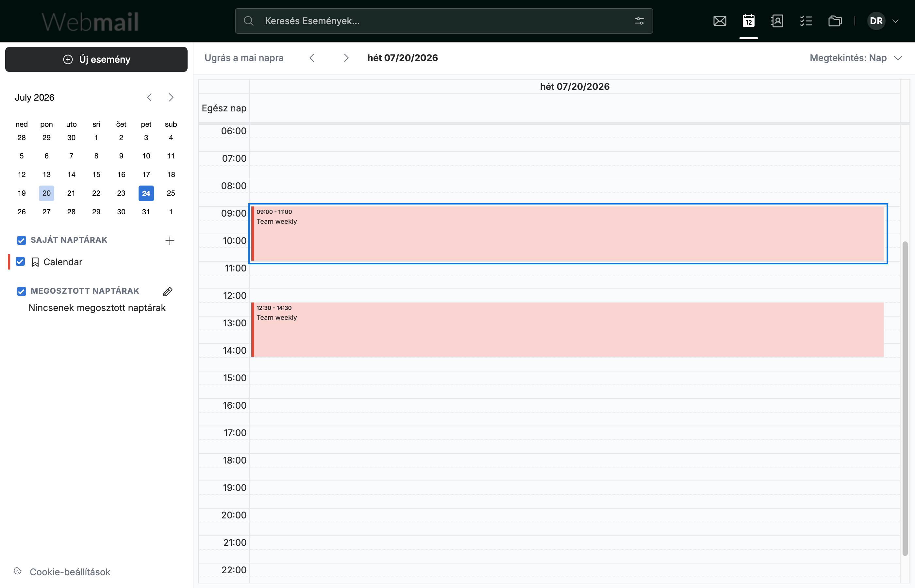Select July 20 in mini calendar
915x588 pixels.
click(47, 193)
